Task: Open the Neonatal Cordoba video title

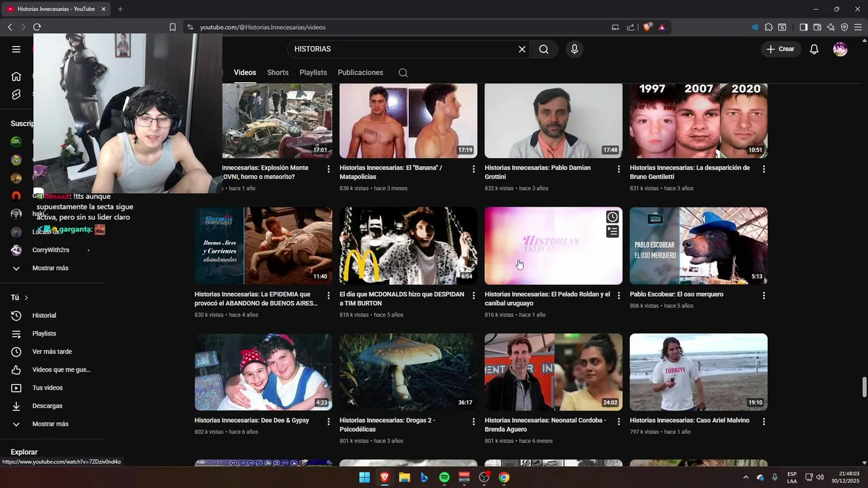Action: [x=545, y=424]
